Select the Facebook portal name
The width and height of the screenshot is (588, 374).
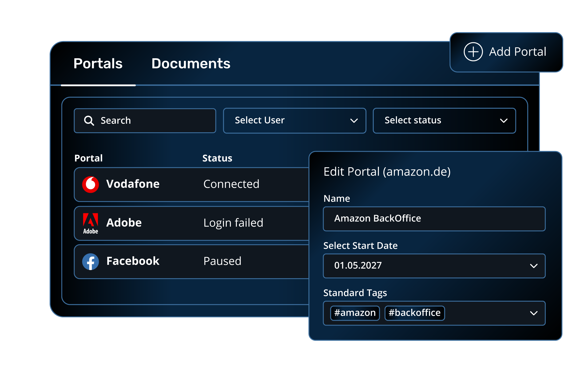click(133, 261)
